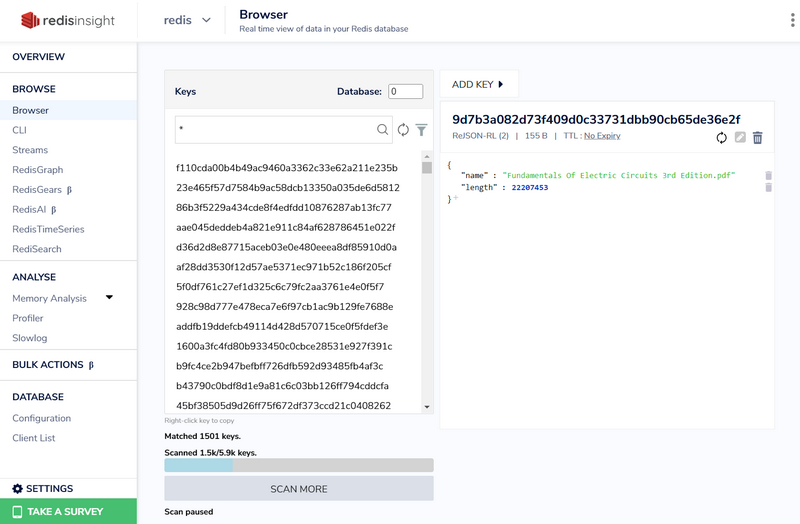This screenshot has height=524, width=800.
Task: Delete the "length" JSON field
Action: coord(768,188)
